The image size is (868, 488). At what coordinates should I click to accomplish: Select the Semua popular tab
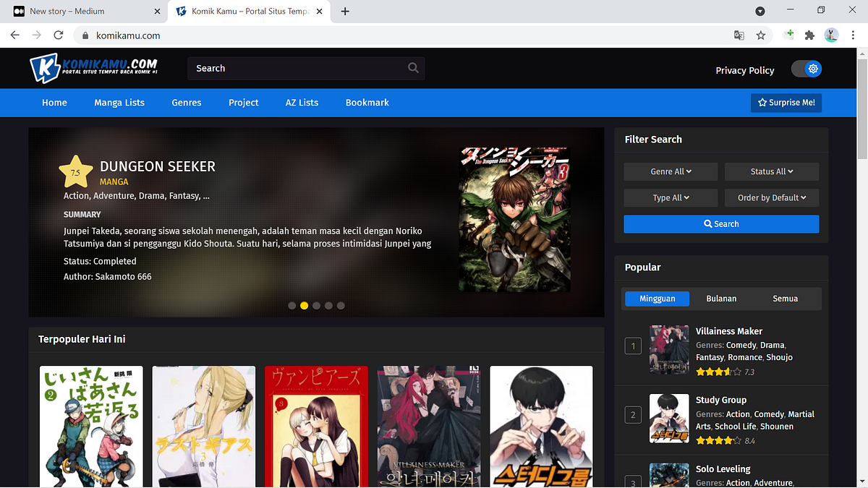(786, 299)
